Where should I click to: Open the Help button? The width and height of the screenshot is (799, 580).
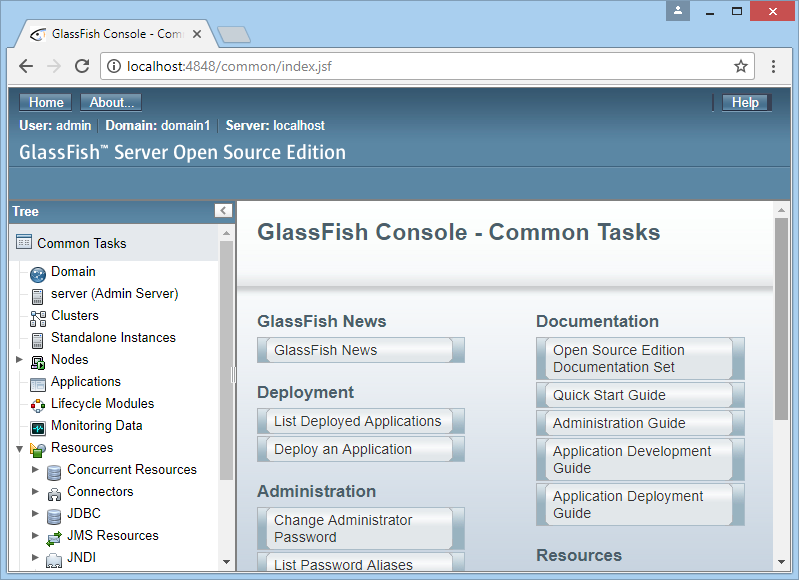[745, 102]
